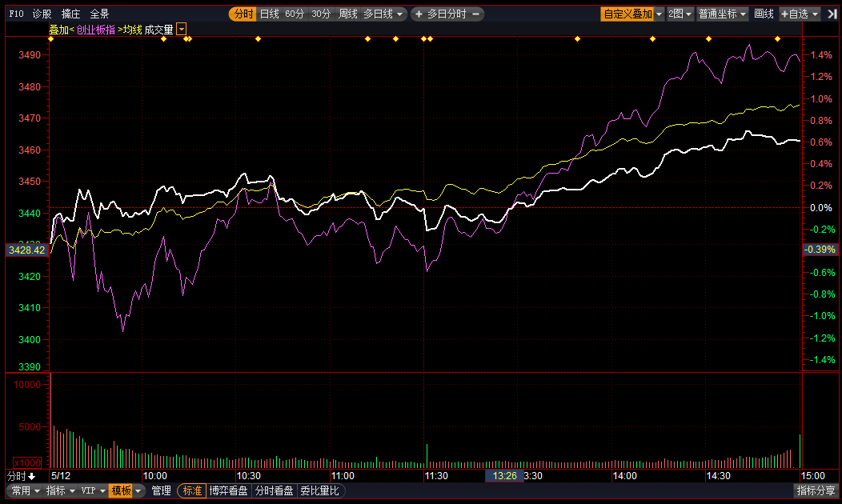
Task: Open the 2图 chart count dropdown
Action: click(x=680, y=14)
